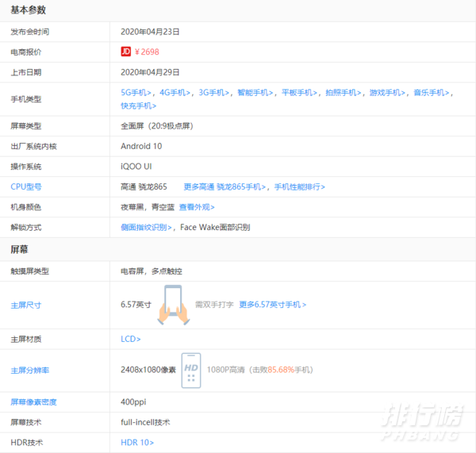
Task: Click the 屏幕技术 row label
Action: pyautogui.click(x=26, y=422)
